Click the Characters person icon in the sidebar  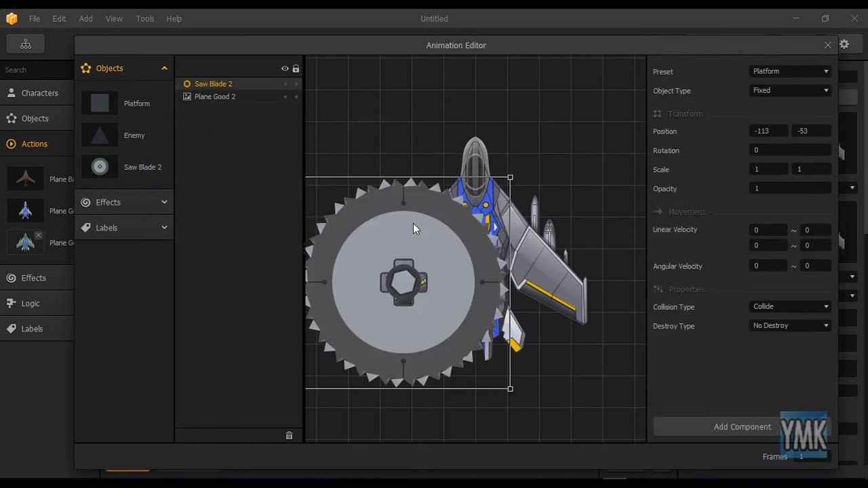point(12,93)
